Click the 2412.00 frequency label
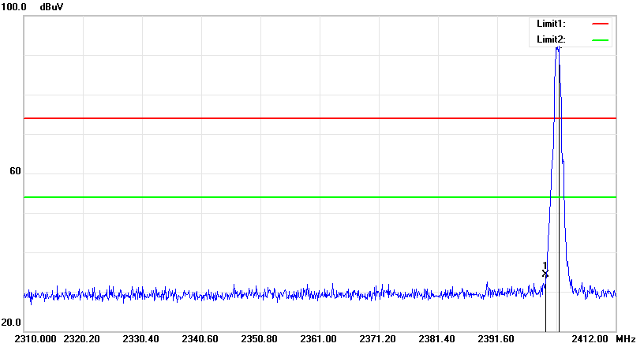 (x=590, y=339)
